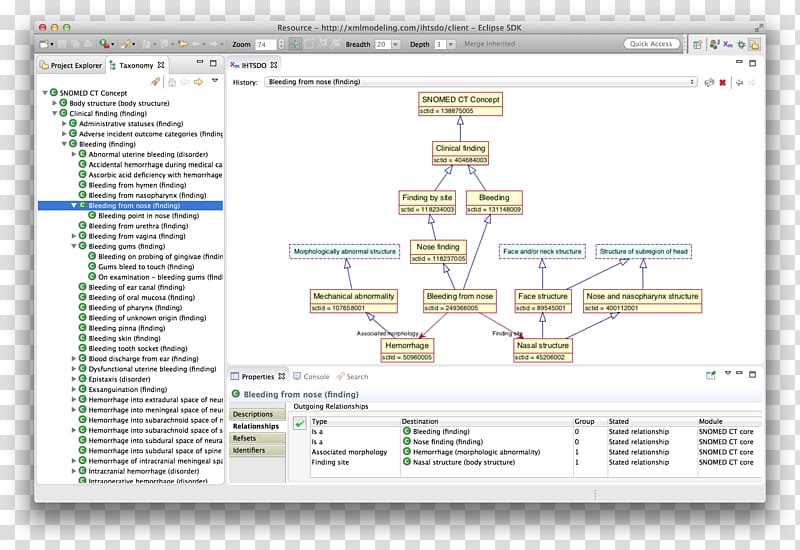This screenshot has height=550, width=800.
Task: Click the history back arrow in IHTSDO editor
Action: point(739,82)
